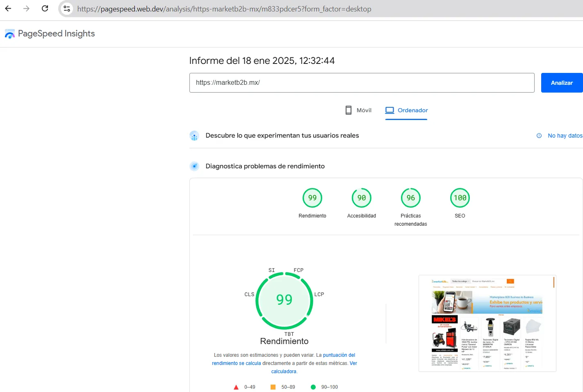Click the real users experience icon

(194, 136)
